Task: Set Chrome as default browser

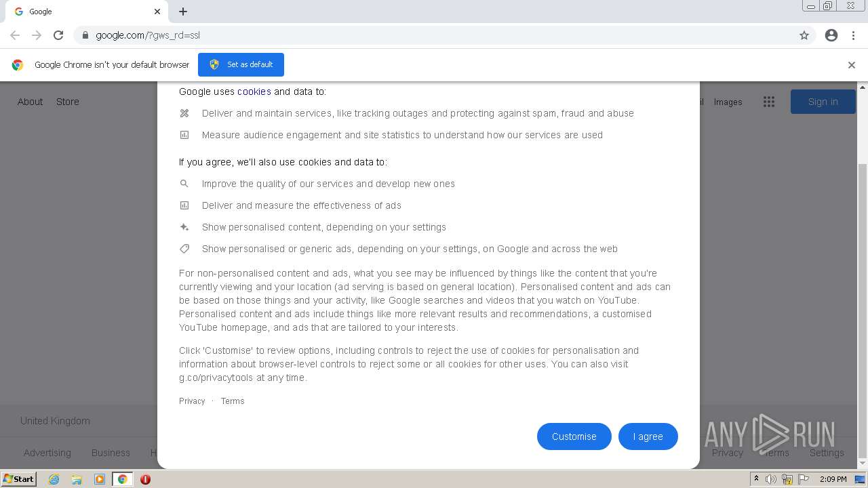Action: click(241, 64)
